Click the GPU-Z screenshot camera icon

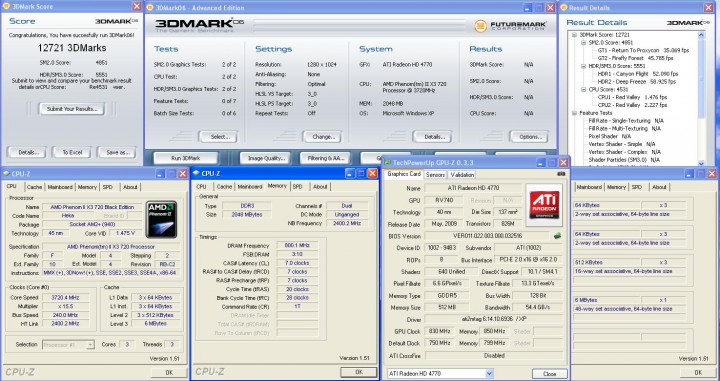561,174
